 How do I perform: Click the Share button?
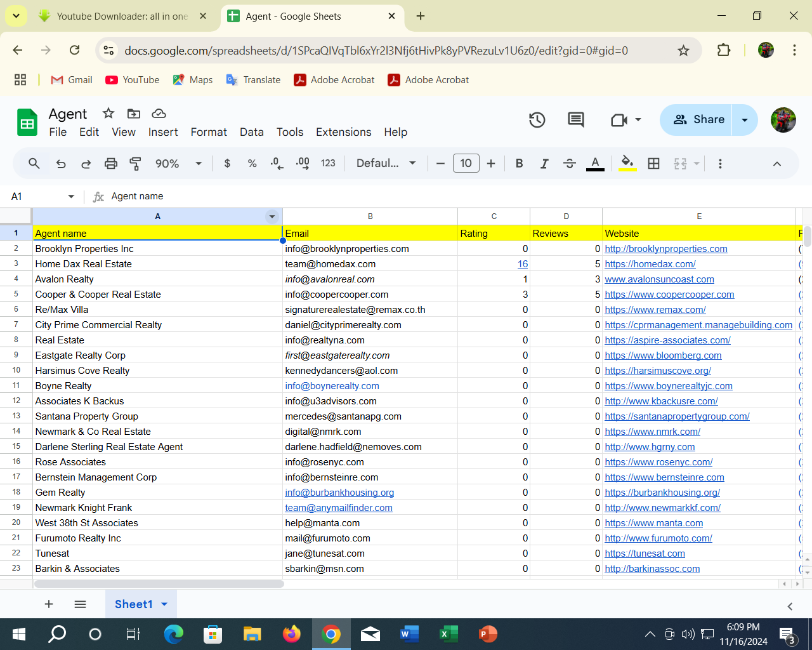pyautogui.click(x=698, y=120)
